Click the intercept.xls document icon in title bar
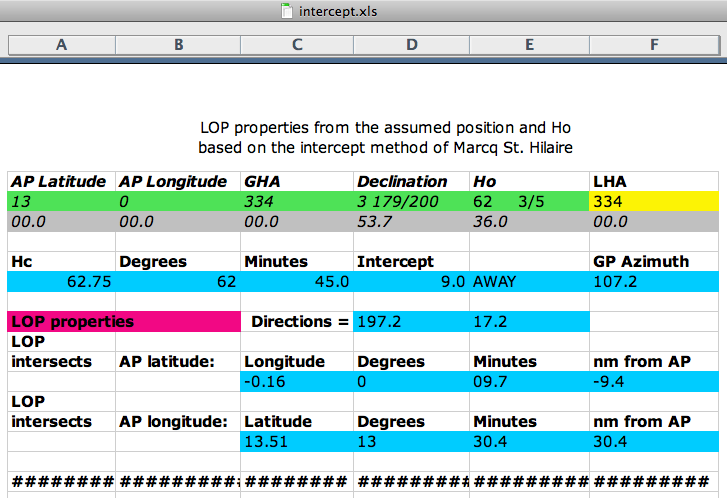Image resolution: width=727 pixels, height=498 pixels. coord(286,12)
